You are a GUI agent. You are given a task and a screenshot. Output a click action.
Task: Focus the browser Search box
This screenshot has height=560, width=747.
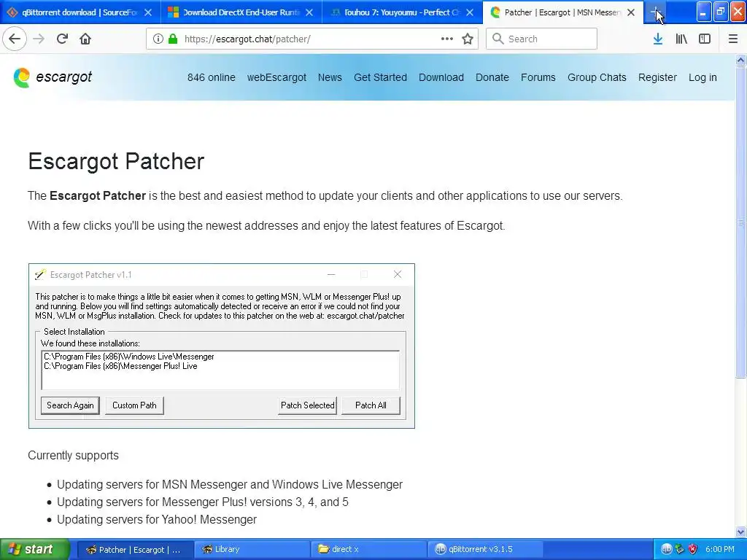[x=541, y=39]
